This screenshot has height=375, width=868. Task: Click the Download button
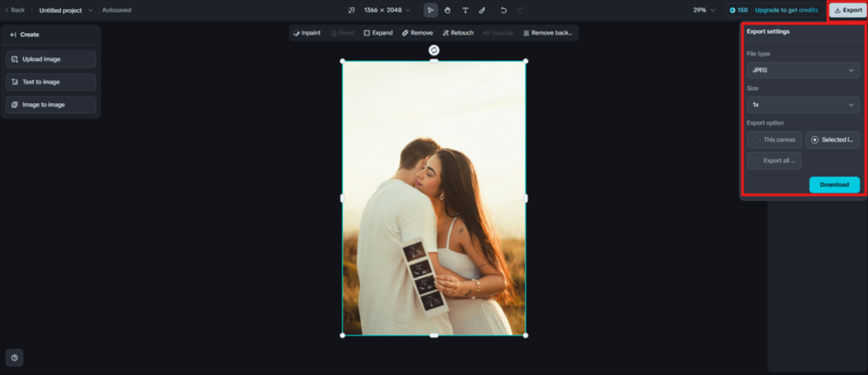click(834, 184)
